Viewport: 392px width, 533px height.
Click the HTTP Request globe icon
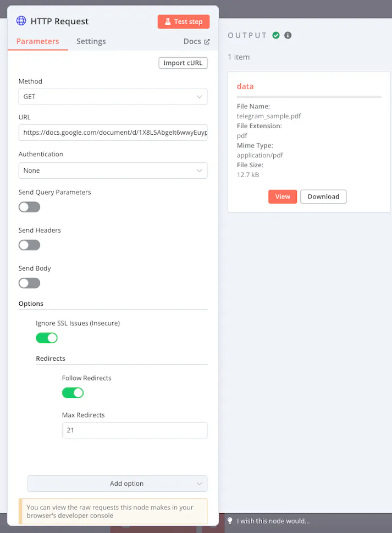click(21, 21)
